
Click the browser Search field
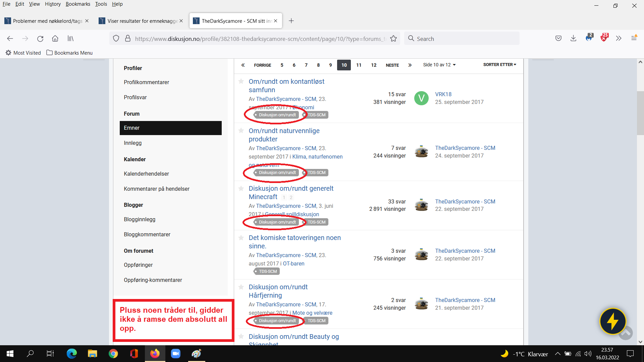tap(462, 39)
